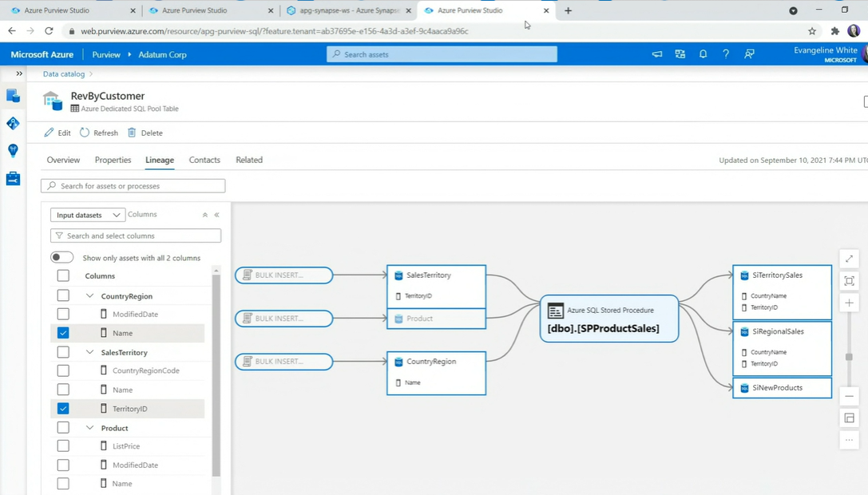868x495 pixels.
Task: Open the help question mark icon
Action: (x=726, y=54)
